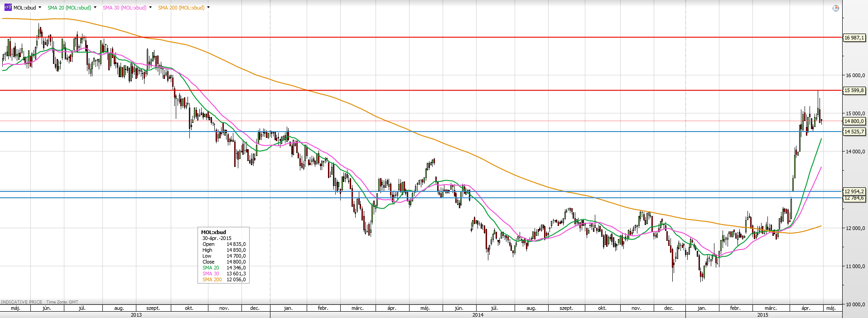Click the 30-ápr.-2015 date in data box
868x318 pixels.
coord(217,238)
